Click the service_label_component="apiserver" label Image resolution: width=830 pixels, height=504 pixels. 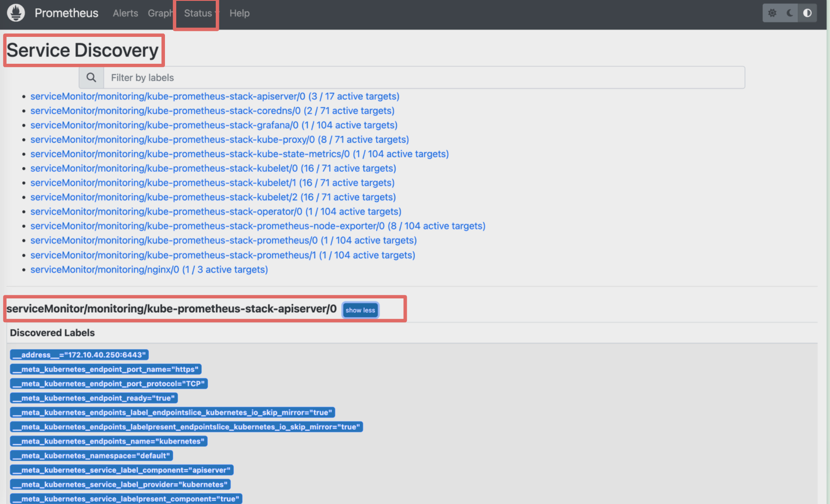pos(122,470)
